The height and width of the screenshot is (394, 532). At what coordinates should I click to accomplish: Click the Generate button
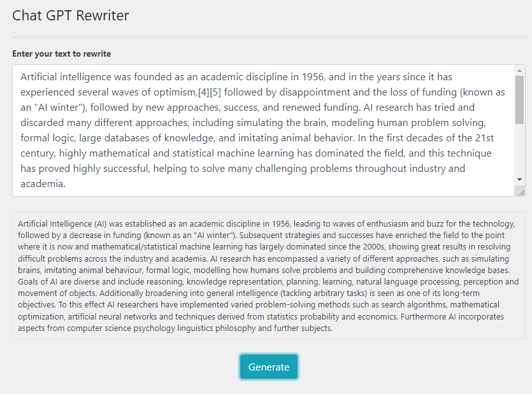[268, 367]
